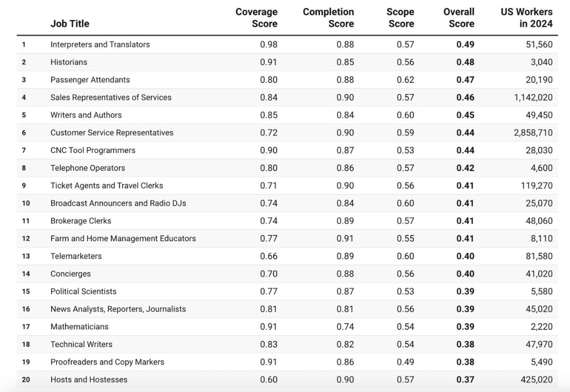Click the US Workers in 2024 header
Viewport: 570px width, 392px height.
[526, 18]
